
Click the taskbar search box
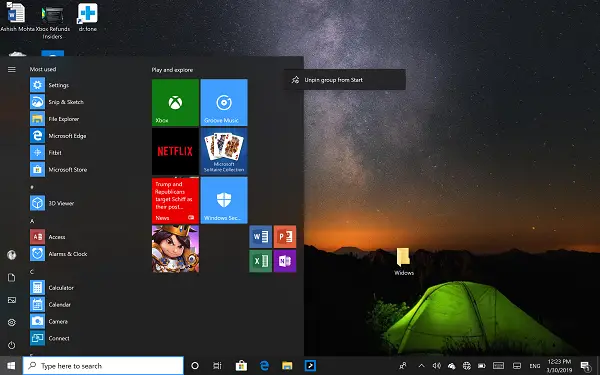[103, 366]
